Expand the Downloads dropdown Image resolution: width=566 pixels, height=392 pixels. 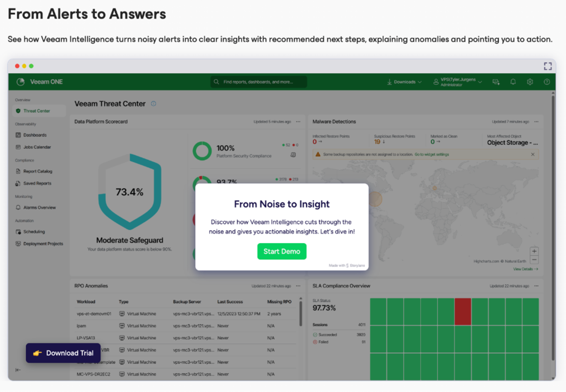(404, 82)
